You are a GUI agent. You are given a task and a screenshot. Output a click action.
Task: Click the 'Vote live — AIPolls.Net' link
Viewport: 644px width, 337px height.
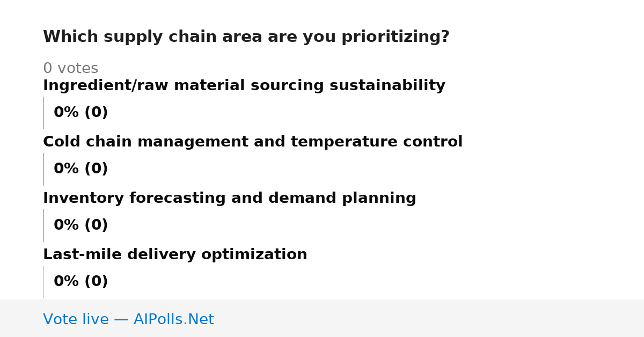[x=128, y=319]
